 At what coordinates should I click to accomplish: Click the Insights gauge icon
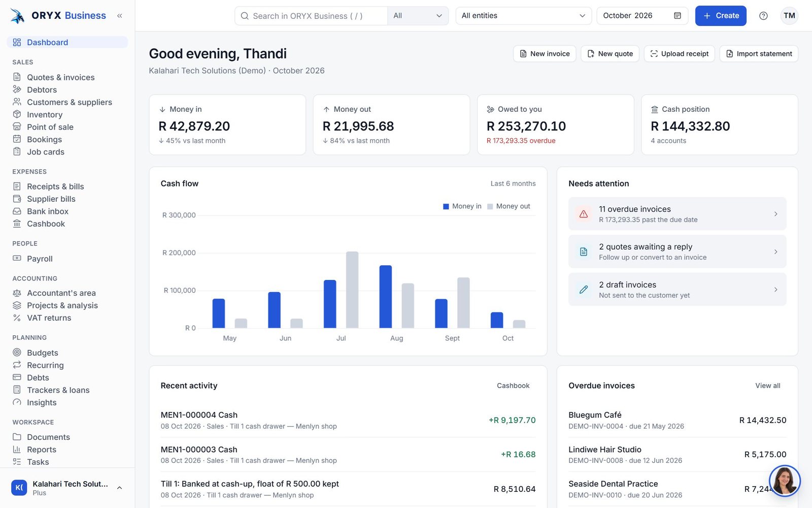click(17, 402)
